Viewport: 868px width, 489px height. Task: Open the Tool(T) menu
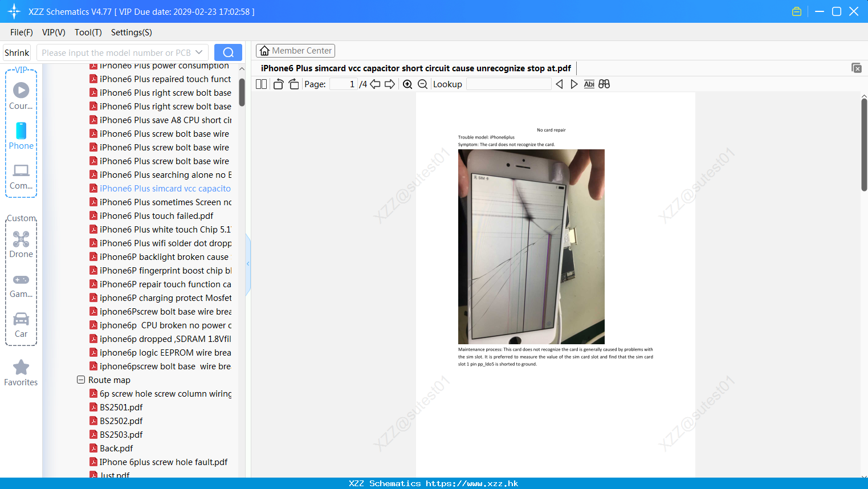[88, 32]
